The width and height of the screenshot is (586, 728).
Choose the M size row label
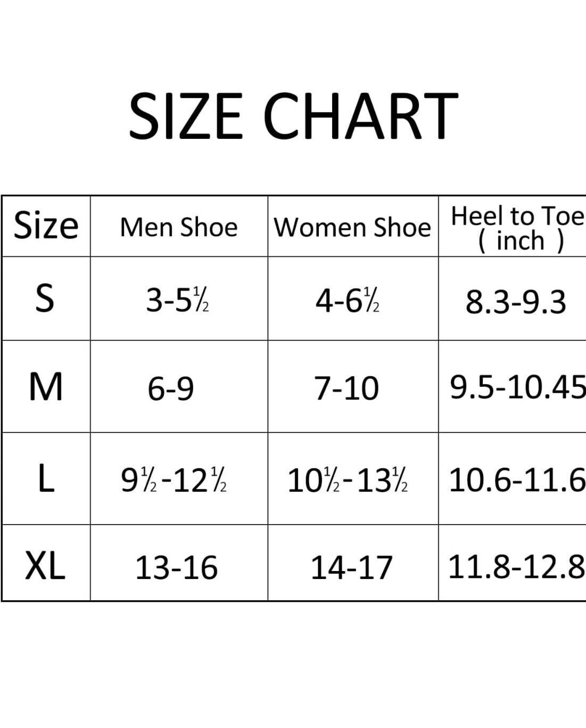(x=46, y=386)
